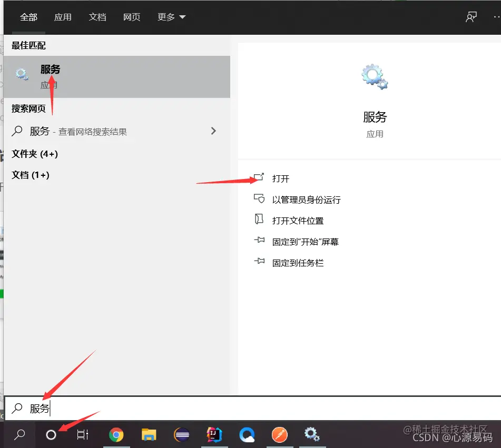
Task: Click the user account icon at top right
Action: coord(471,17)
